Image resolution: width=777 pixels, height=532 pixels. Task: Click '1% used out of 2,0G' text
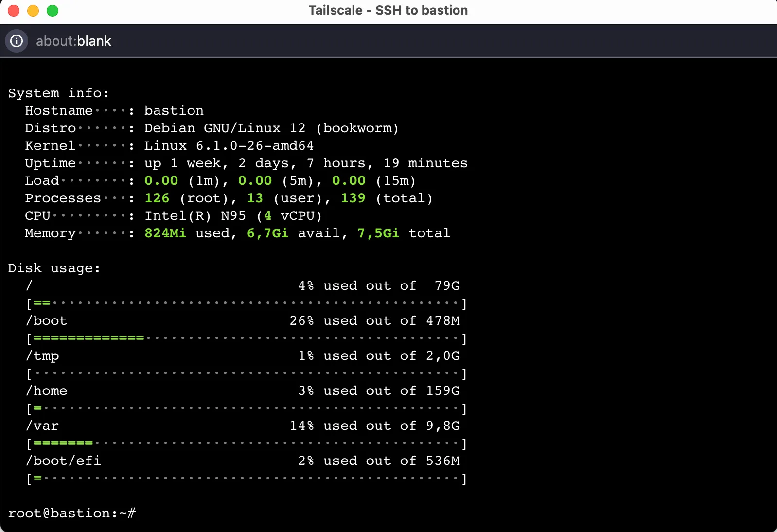coord(379,356)
